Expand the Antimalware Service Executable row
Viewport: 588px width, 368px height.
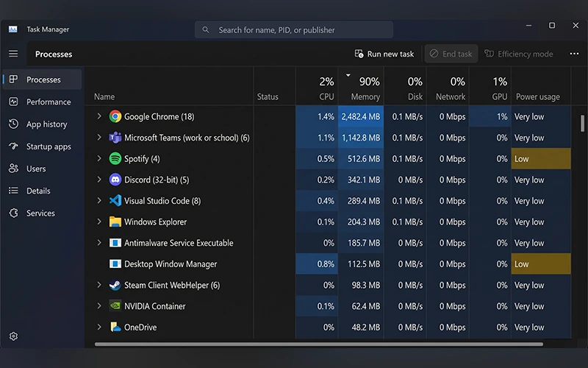tap(99, 242)
